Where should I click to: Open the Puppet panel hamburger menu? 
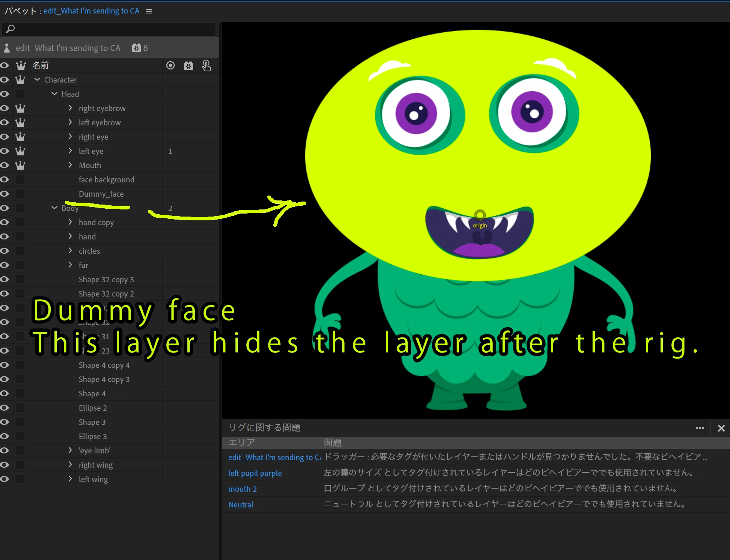click(x=149, y=12)
